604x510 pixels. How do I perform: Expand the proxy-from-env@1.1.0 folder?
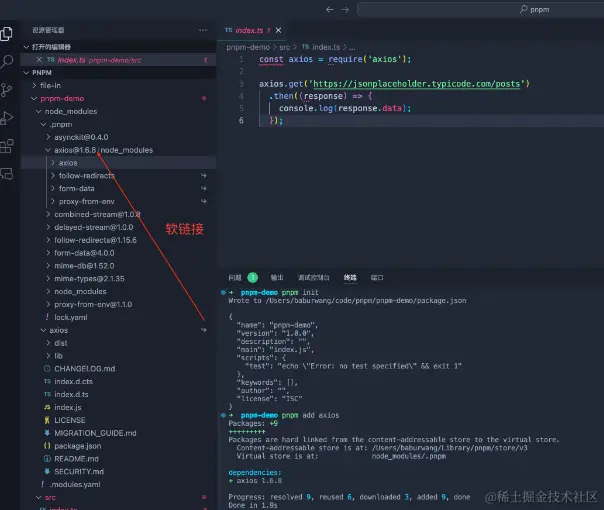[118, 304]
